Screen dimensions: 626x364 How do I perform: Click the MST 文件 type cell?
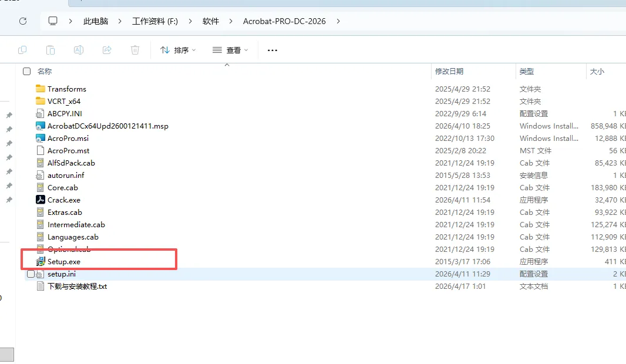[536, 150]
